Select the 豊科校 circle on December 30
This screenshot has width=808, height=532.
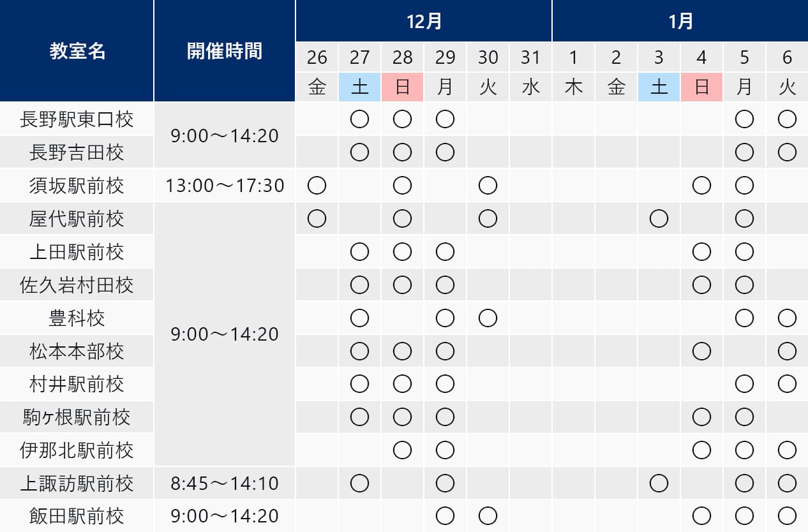[488, 318]
